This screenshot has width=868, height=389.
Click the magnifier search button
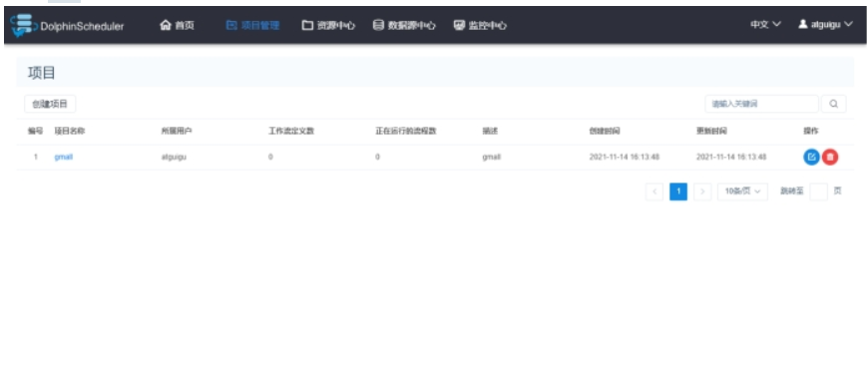(x=834, y=104)
